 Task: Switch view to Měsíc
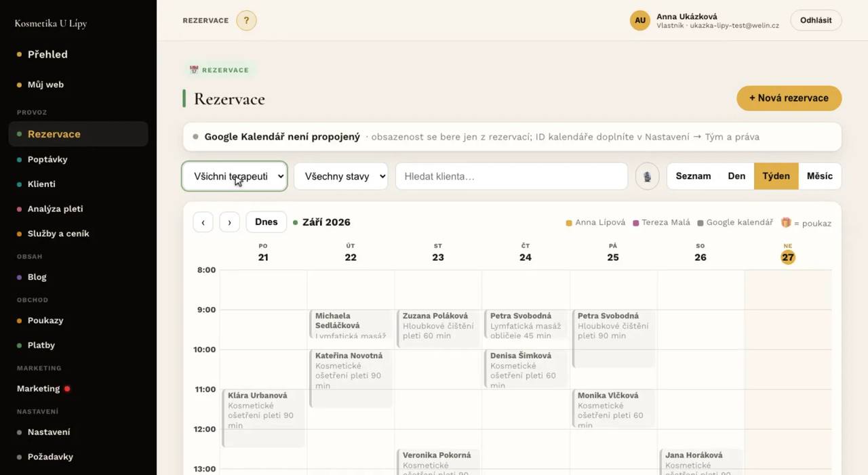(819, 176)
